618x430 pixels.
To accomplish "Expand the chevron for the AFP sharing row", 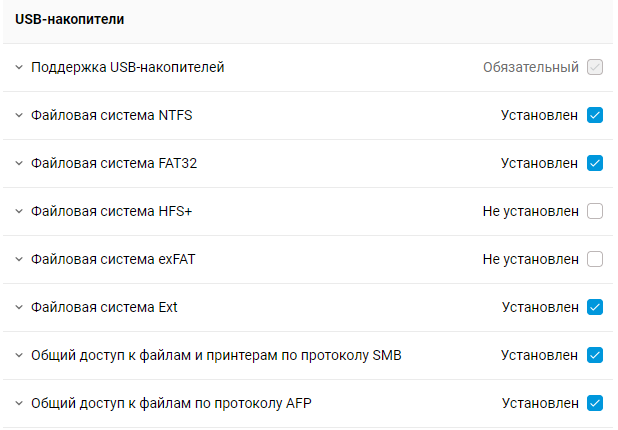I will coord(19,404).
